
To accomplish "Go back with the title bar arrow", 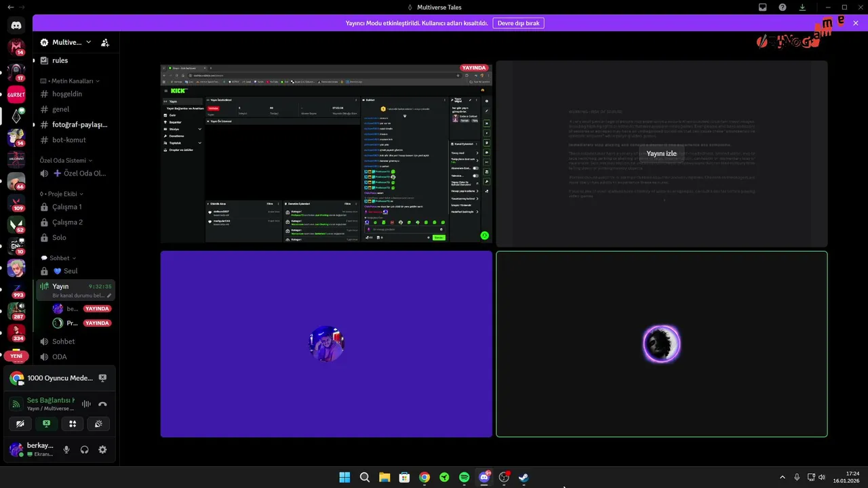I will [x=9, y=7].
